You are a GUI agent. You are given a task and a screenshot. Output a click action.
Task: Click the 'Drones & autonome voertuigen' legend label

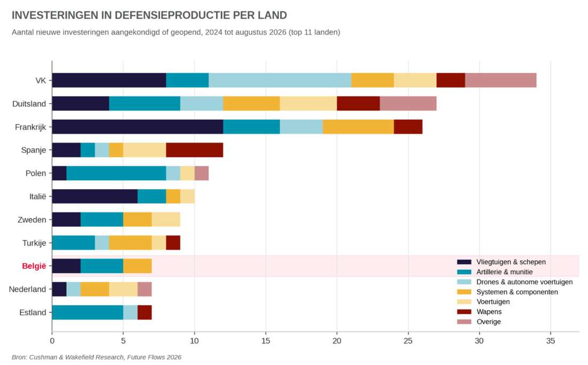(x=524, y=282)
